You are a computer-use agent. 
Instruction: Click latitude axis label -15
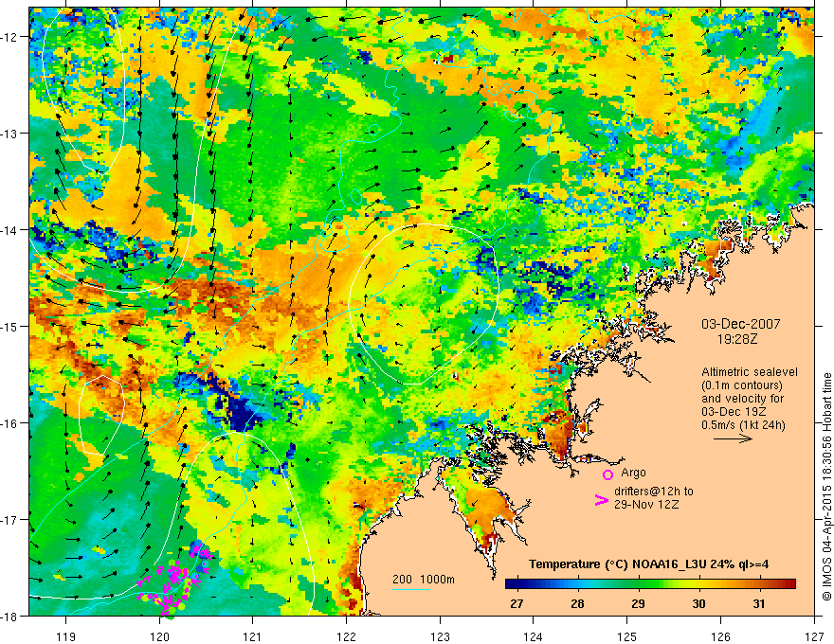pos(9,326)
